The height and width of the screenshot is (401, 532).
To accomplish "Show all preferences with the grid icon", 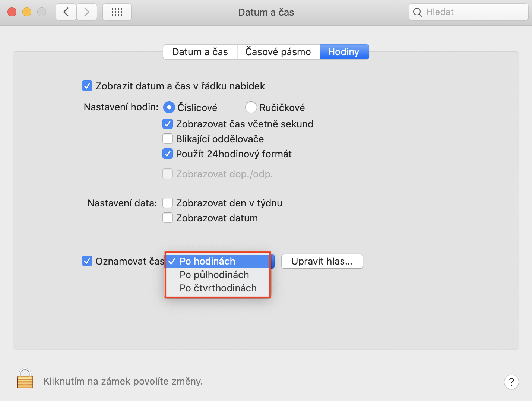I will click(117, 12).
